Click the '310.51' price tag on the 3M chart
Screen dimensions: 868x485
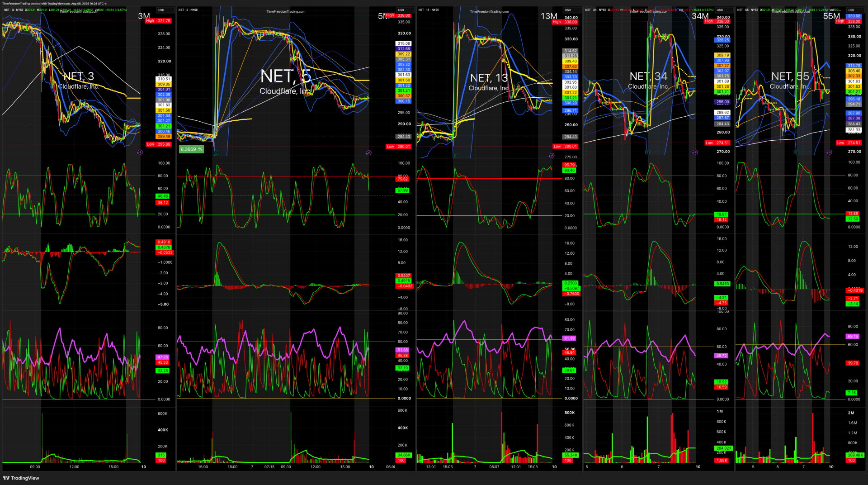(164, 79)
